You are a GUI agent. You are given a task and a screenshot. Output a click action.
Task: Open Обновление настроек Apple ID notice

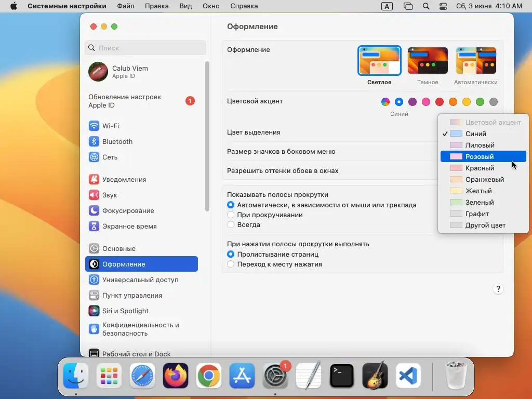[141, 101]
